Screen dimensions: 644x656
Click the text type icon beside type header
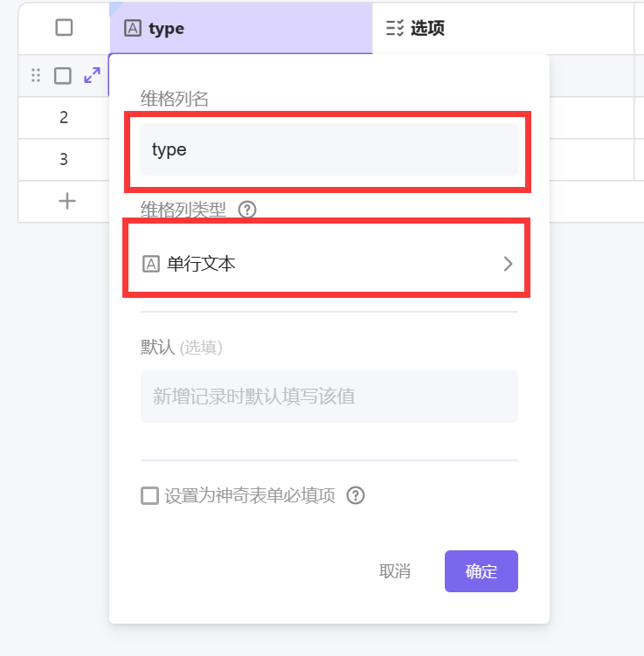(x=133, y=29)
